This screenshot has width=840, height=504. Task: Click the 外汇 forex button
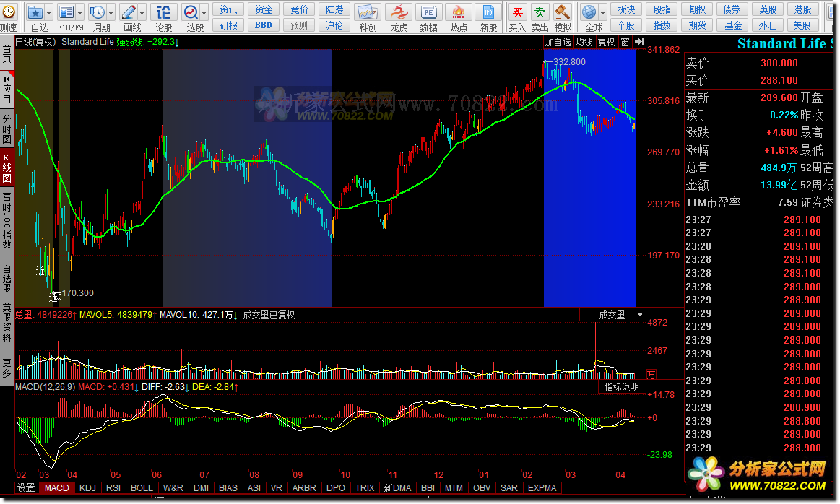tap(768, 25)
